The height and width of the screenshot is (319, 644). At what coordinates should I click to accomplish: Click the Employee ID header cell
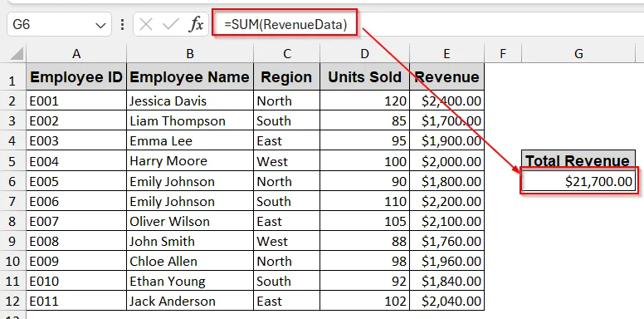[x=76, y=77]
